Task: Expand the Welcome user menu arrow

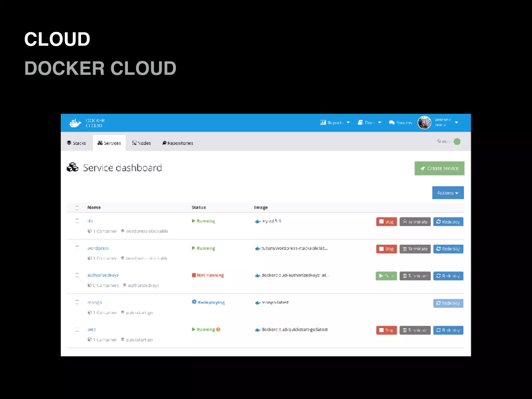Action: (456, 123)
